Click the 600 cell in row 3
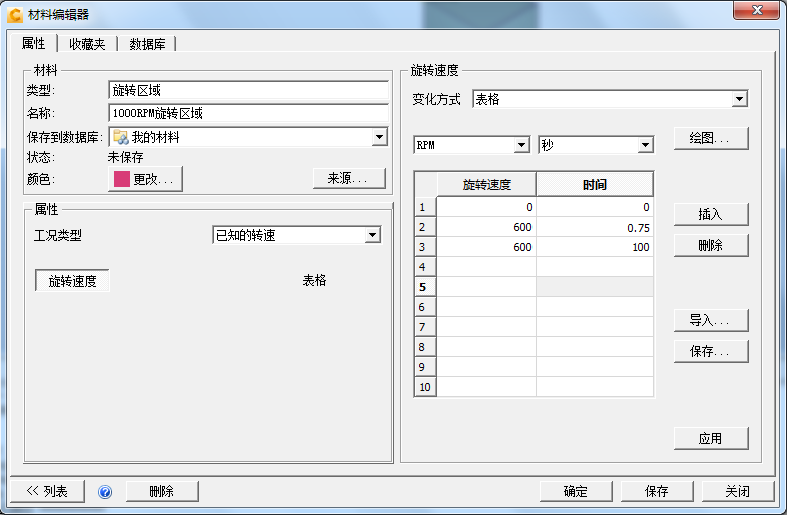Viewport: 787px width, 515px height. pos(486,247)
